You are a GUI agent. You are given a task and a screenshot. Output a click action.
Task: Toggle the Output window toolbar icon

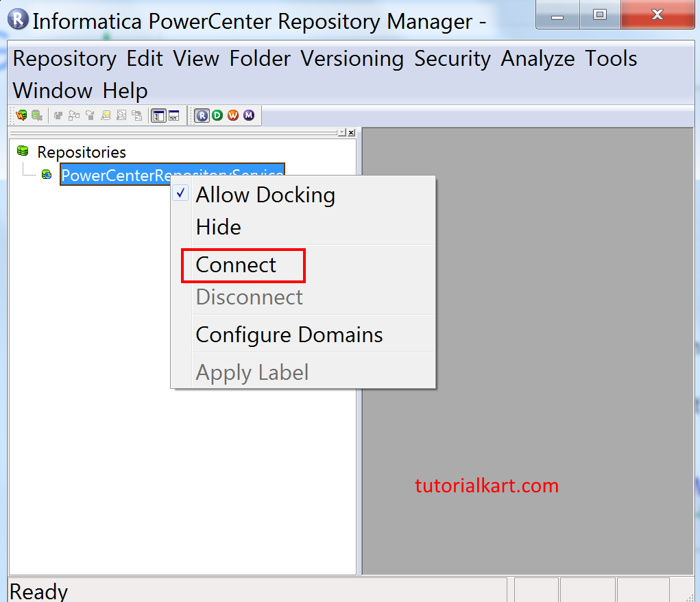pyautogui.click(x=173, y=116)
